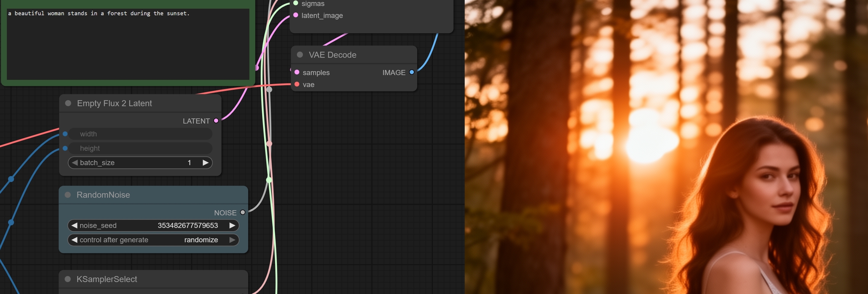Increase noise_seed with the right arrow
This screenshot has width=868, height=294.
coord(232,226)
